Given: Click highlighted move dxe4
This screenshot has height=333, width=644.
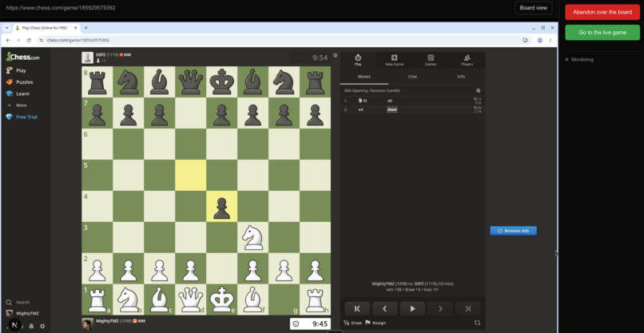Looking at the screenshot, I should pyautogui.click(x=392, y=109).
